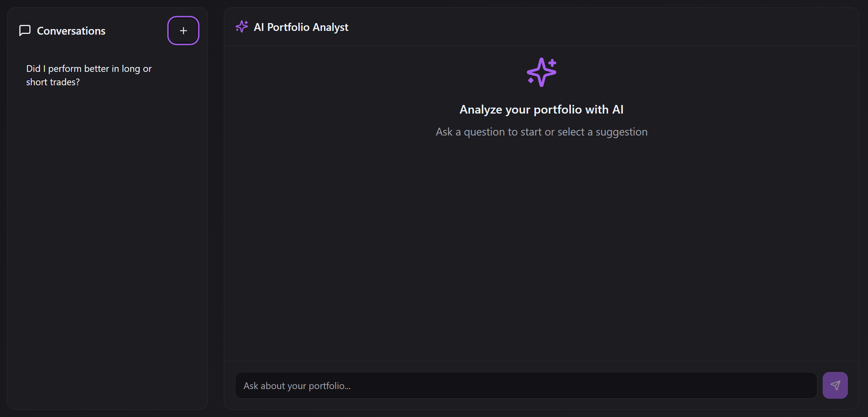Create a new chat from Conversations panel
The width and height of the screenshot is (868, 417).
[183, 31]
